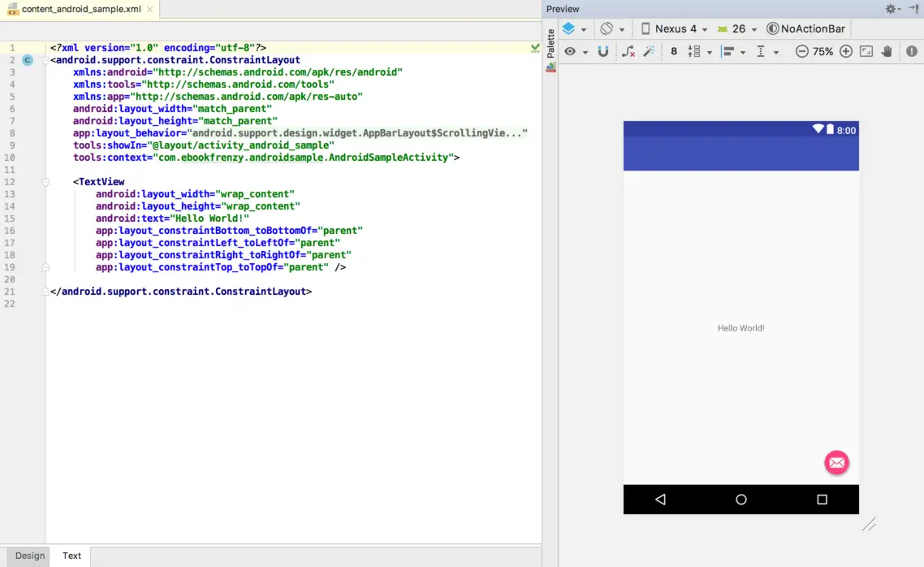924x567 pixels.
Task: Open the view options eye dropdown
Action: point(575,51)
